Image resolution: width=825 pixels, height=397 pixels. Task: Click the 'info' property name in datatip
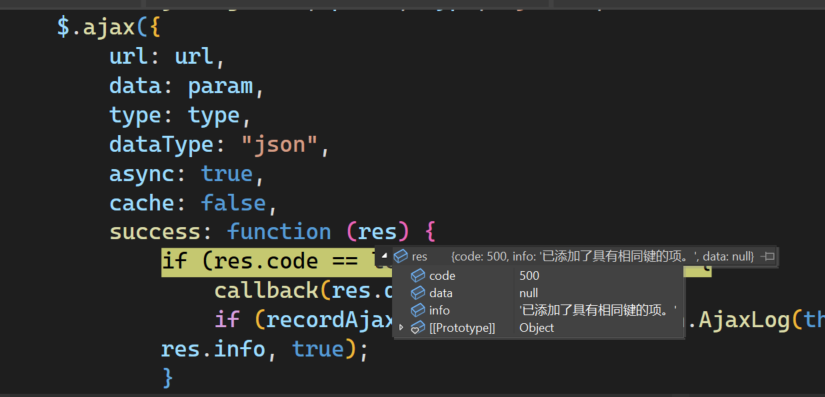click(439, 310)
